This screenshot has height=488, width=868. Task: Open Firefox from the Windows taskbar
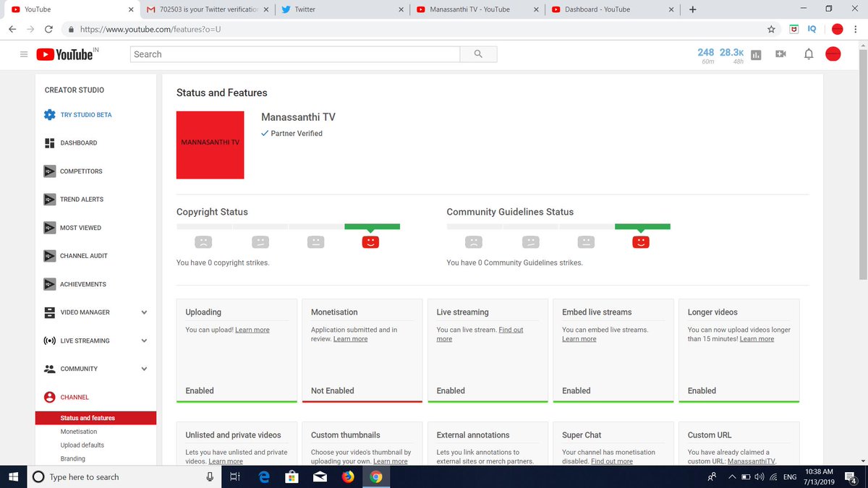348,476
